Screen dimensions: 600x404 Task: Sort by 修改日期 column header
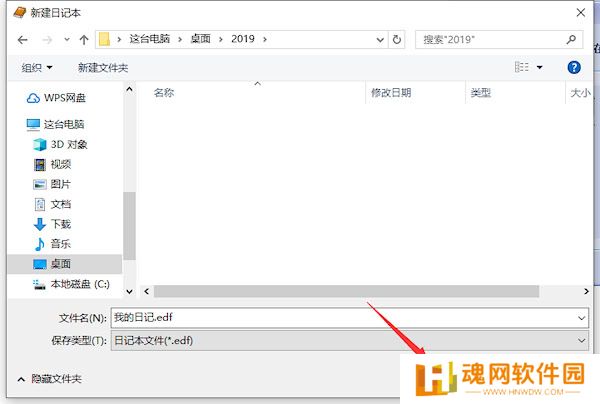coord(391,93)
